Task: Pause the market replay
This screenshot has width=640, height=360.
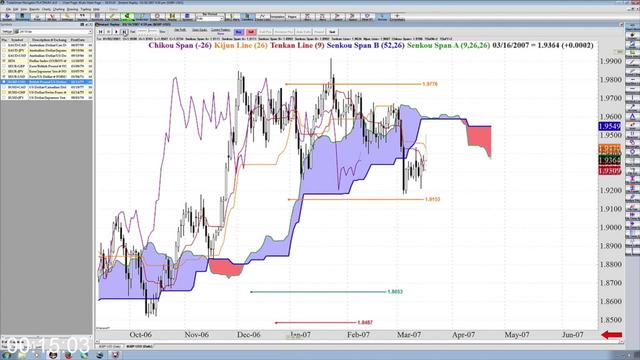Action: (108, 31)
